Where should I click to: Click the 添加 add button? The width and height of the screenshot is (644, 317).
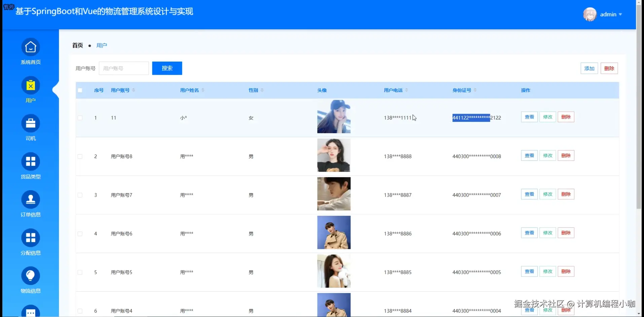pos(589,68)
